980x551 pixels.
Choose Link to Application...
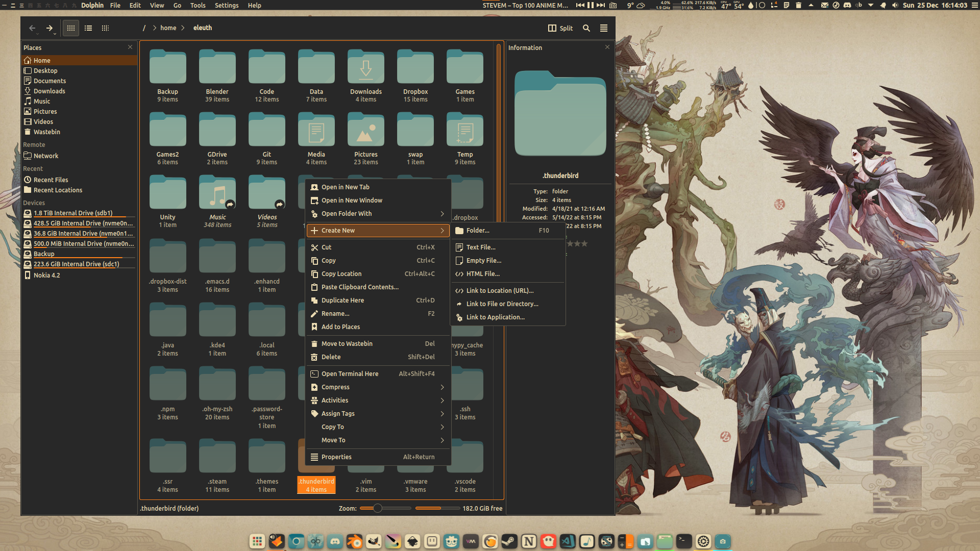[x=508, y=317]
